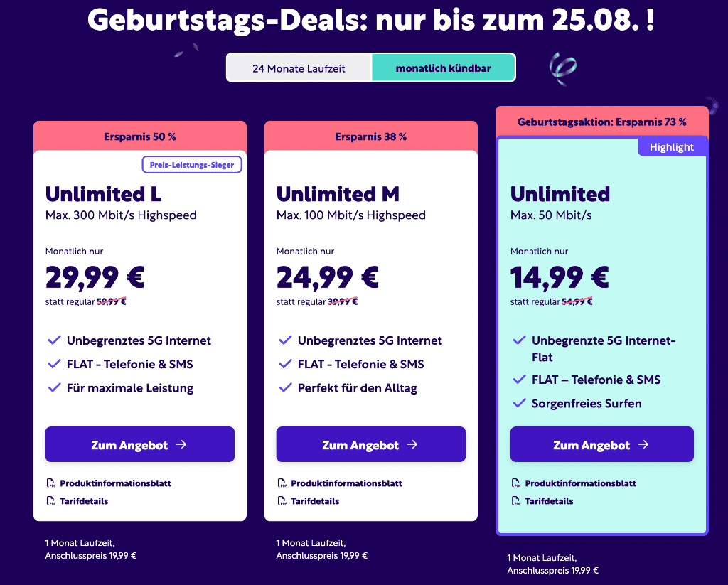This screenshot has height=585, width=728.
Task: Click the Unlimited M plan title
Action: point(338,194)
